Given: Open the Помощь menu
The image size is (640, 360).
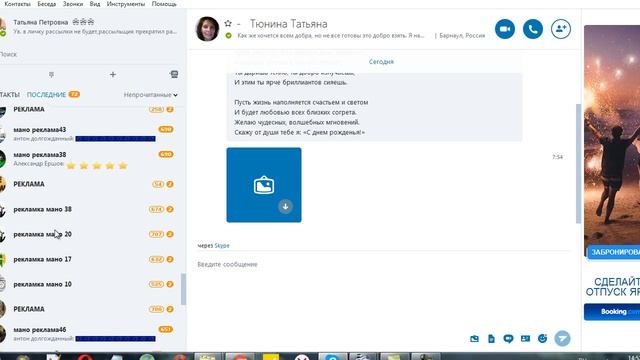Looking at the screenshot, I should (x=164, y=4).
